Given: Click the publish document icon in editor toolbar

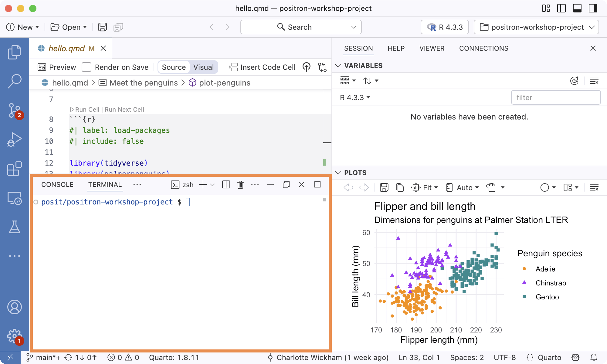Looking at the screenshot, I should [x=307, y=67].
